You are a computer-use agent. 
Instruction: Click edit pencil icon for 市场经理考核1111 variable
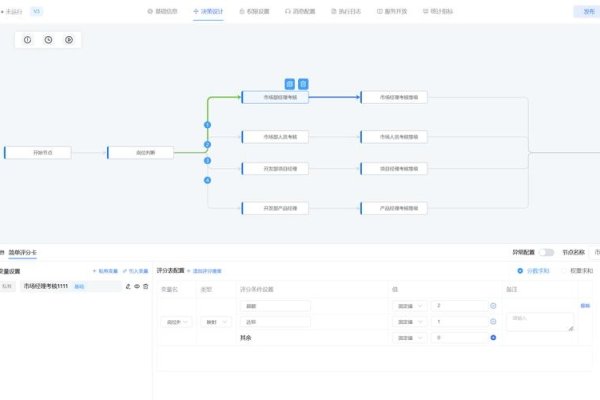click(x=128, y=286)
